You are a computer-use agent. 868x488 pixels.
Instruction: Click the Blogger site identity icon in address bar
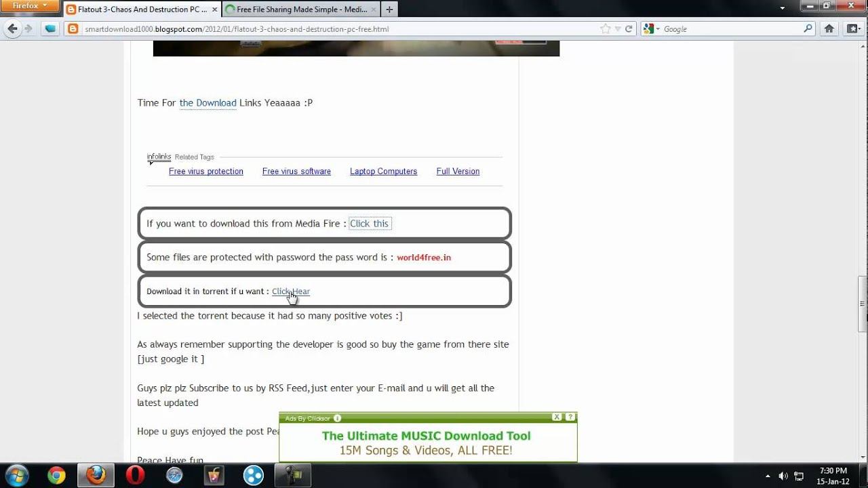[x=73, y=28]
